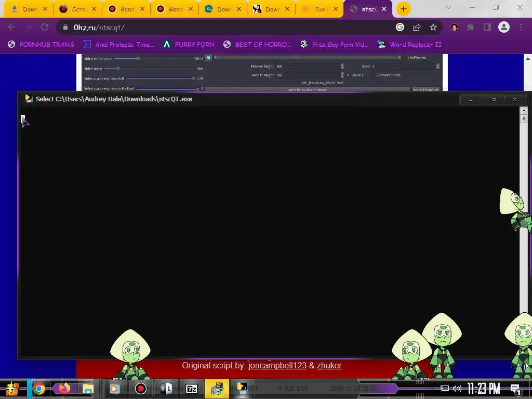Click the Chrome forward arrow
Image resolution: width=532 pixels, height=399 pixels.
(x=28, y=27)
